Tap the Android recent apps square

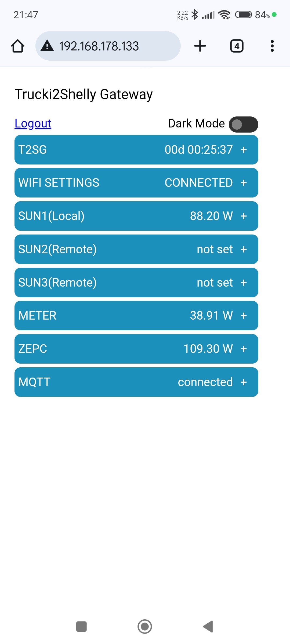81,627
